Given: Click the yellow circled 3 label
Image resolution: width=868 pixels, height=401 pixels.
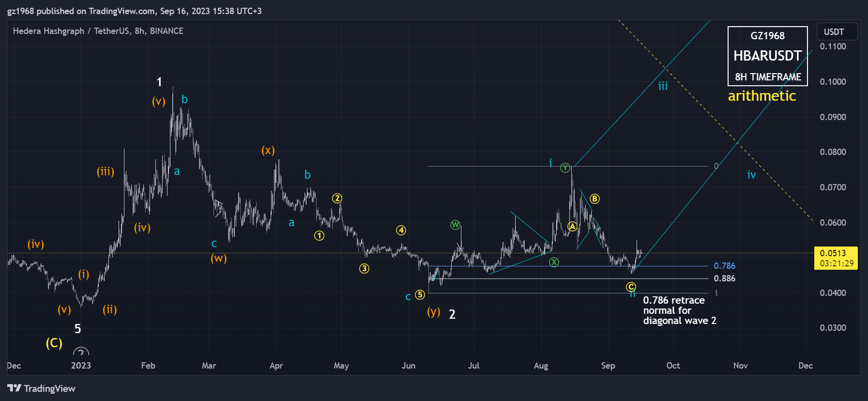Looking at the screenshot, I should pos(364,268).
